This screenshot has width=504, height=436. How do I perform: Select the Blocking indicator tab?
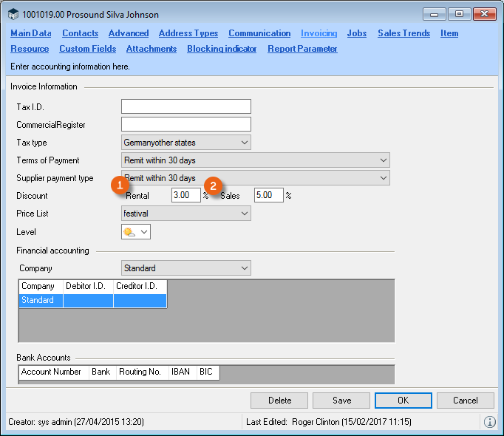pyautogui.click(x=222, y=49)
